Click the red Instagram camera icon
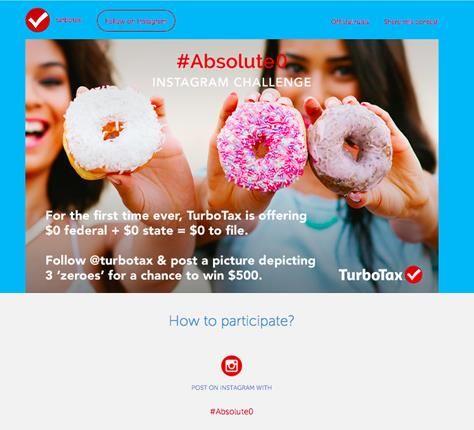474x430 pixels. [231, 366]
